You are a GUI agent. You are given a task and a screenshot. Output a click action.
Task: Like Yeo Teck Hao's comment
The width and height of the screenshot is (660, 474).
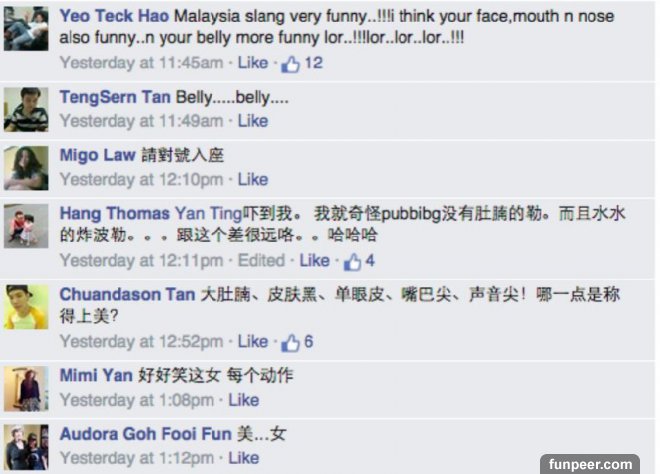coord(253,63)
